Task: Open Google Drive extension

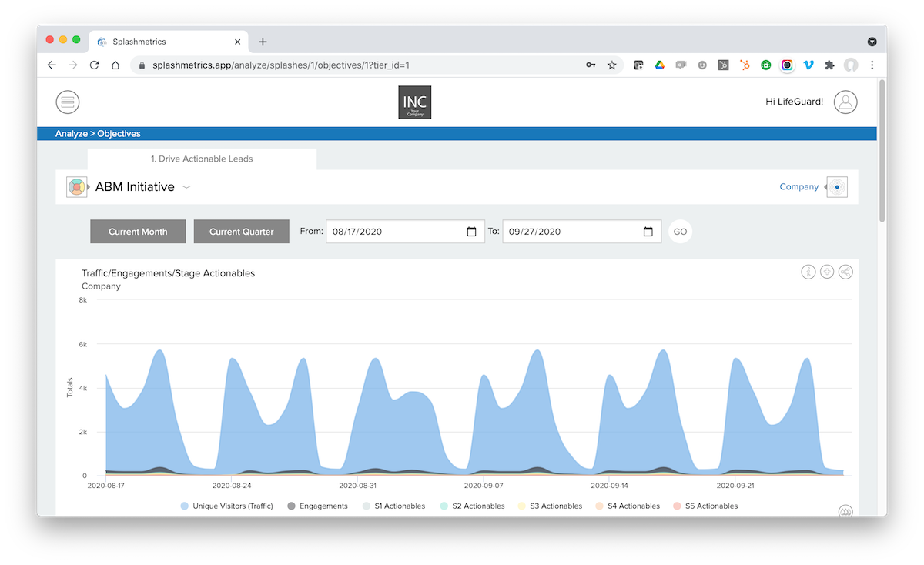Action: coord(660,65)
